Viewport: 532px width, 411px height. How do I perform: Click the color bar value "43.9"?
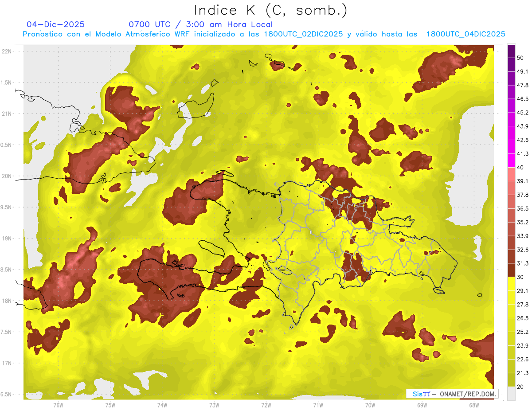pos(523,126)
